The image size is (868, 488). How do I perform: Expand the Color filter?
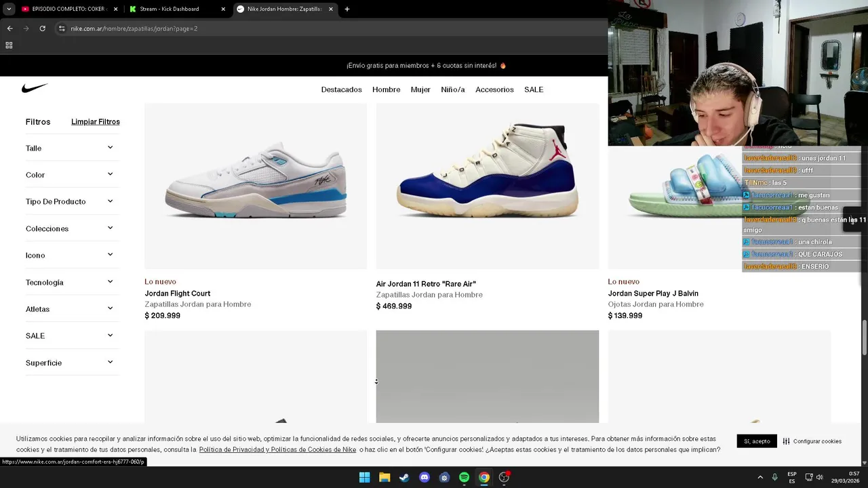pyautogui.click(x=72, y=175)
